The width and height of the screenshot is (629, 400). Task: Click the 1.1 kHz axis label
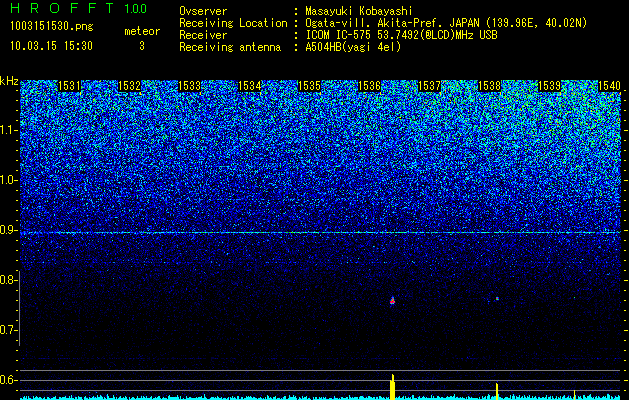point(7,130)
